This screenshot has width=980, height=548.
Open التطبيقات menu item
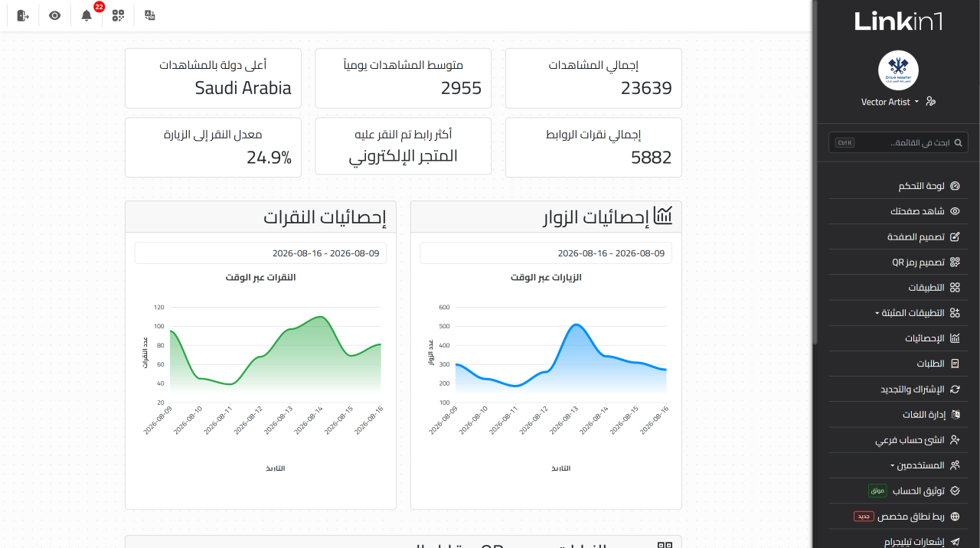click(898, 288)
